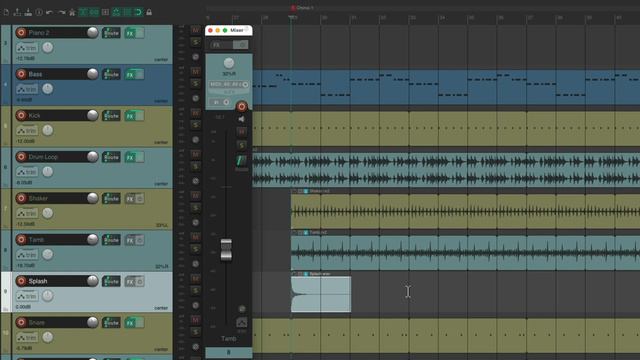The image size is (640, 360).
Task: Toggle the FX bypass at the top of the Mixer strip
Action: [242, 45]
